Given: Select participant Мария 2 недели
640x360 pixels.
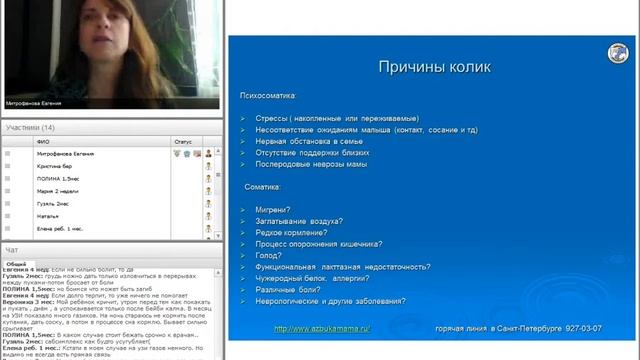Looking at the screenshot, I should tap(58, 191).
